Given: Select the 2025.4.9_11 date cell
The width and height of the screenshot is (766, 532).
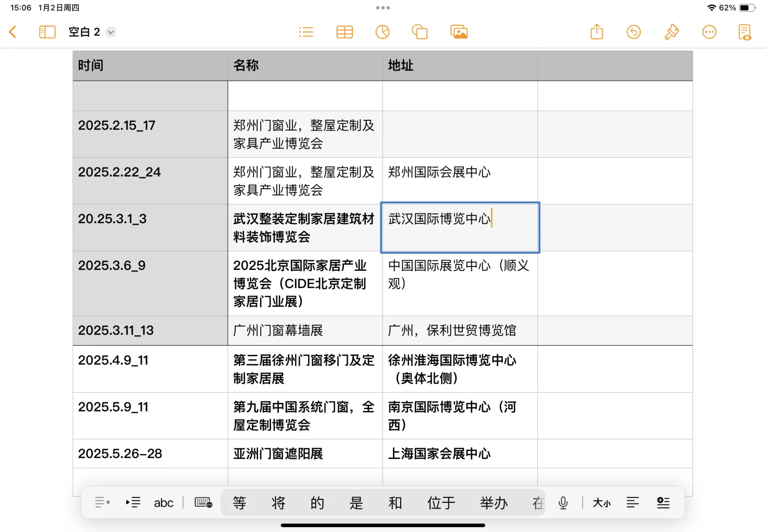Looking at the screenshot, I should coord(150,369).
